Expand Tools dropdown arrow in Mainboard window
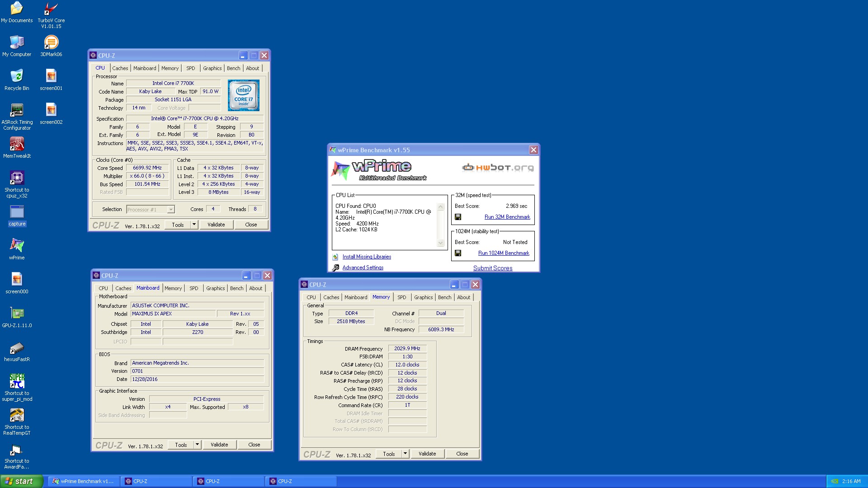 tap(197, 445)
